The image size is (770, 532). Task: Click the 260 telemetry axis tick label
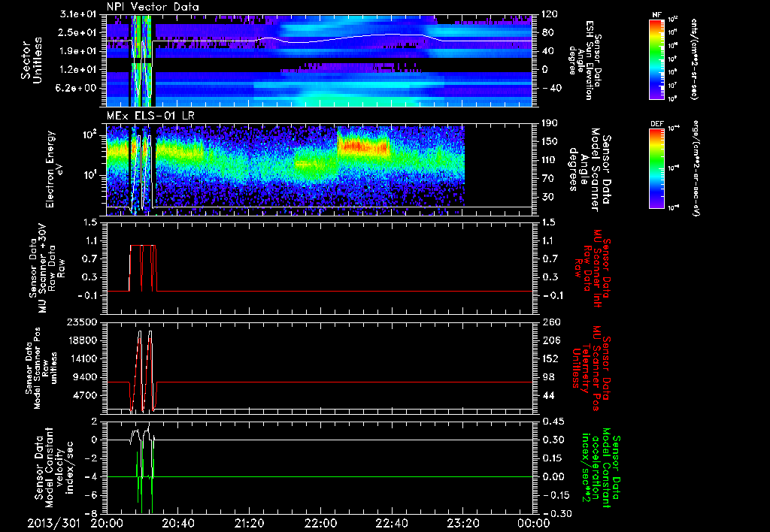pos(550,322)
